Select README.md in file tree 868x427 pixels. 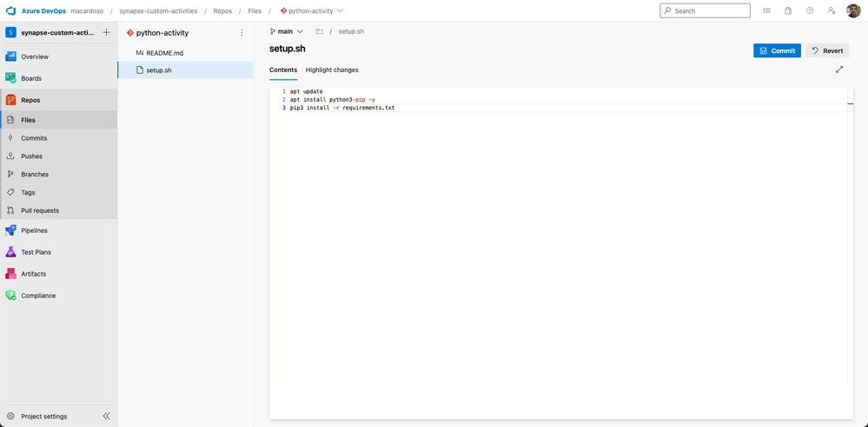185,52
